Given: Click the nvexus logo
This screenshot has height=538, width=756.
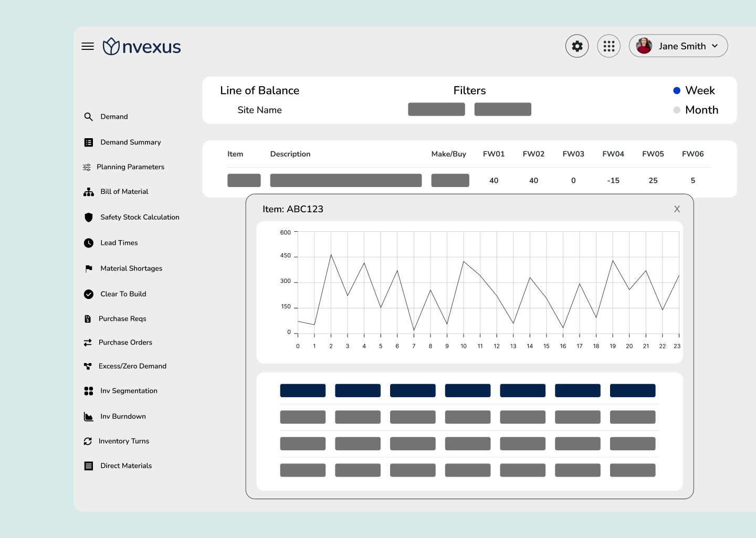Looking at the screenshot, I should point(142,46).
